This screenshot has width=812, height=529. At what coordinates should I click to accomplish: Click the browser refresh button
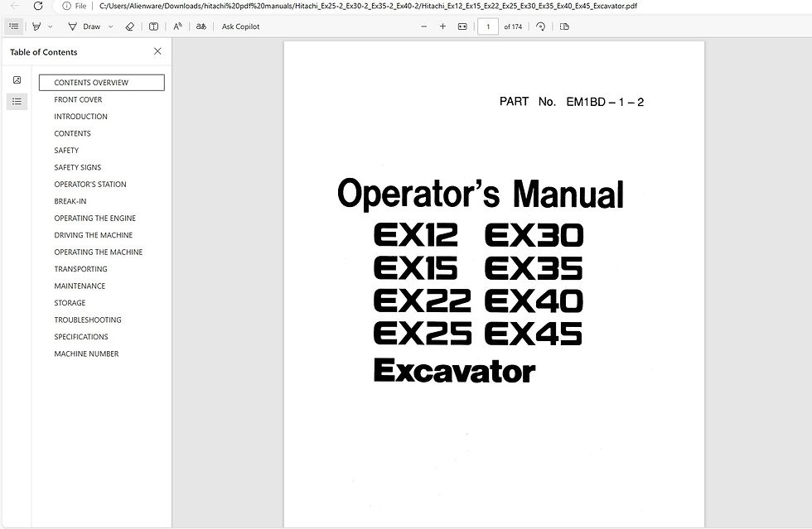[x=38, y=6]
